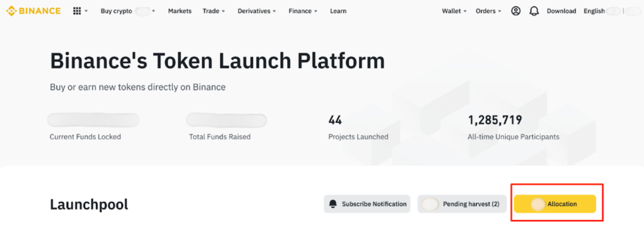
Task: Click the yellow Allocation button
Action: [555, 204]
